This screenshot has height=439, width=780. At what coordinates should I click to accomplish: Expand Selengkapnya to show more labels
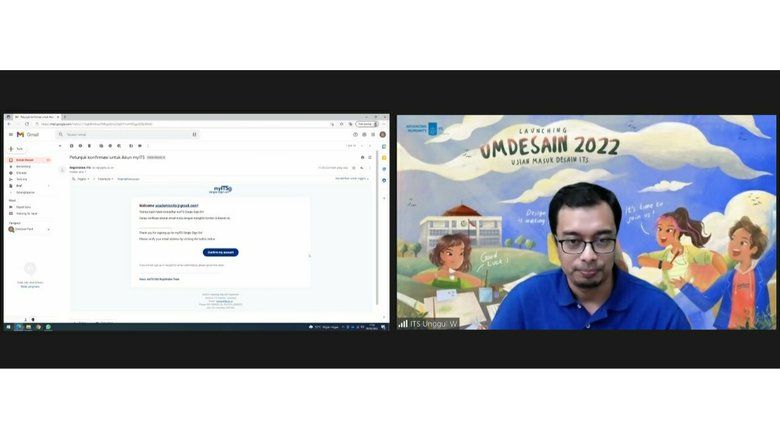pyautogui.click(x=25, y=192)
